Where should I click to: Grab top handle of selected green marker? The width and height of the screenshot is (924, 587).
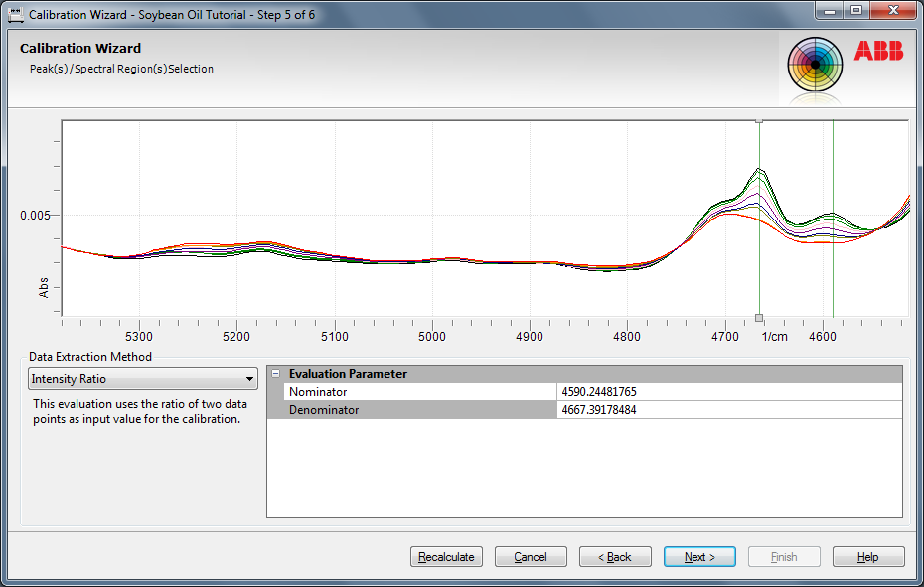coord(759,120)
